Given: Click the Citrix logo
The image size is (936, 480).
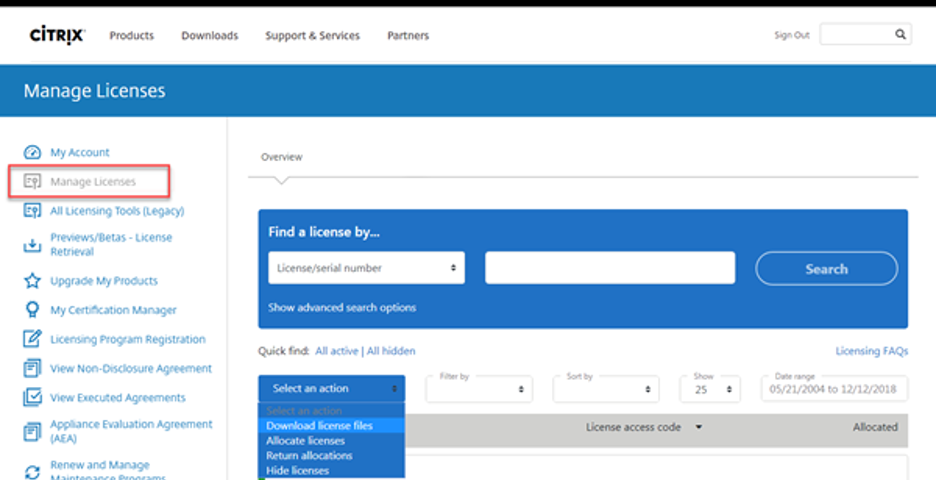Looking at the screenshot, I should click(57, 35).
